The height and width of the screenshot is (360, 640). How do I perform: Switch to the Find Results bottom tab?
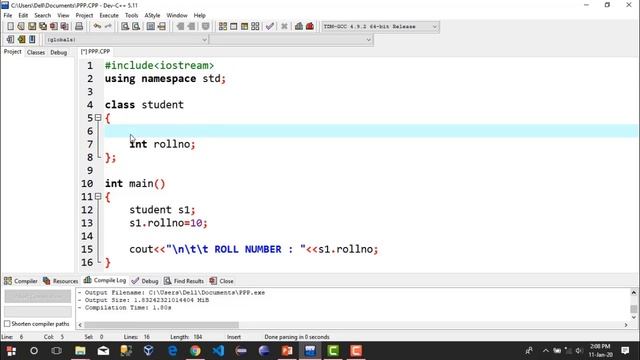tap(184, 281)
